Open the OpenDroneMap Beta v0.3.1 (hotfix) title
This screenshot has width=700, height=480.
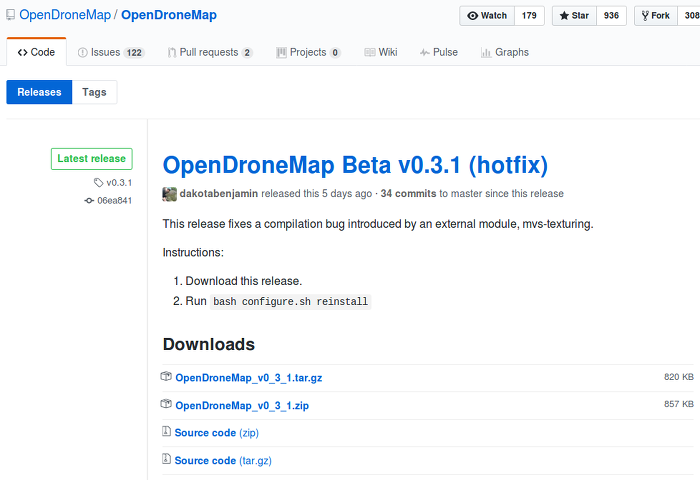click(x=355, y=165)
